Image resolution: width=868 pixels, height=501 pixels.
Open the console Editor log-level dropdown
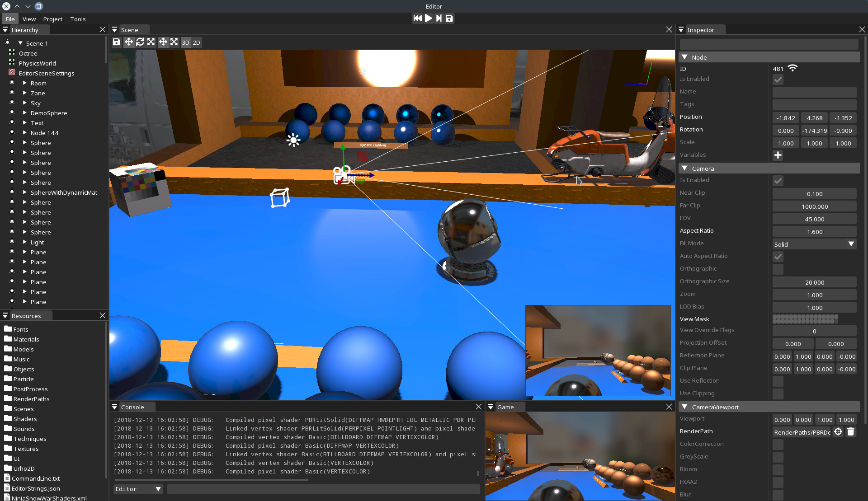click(138, 489)
